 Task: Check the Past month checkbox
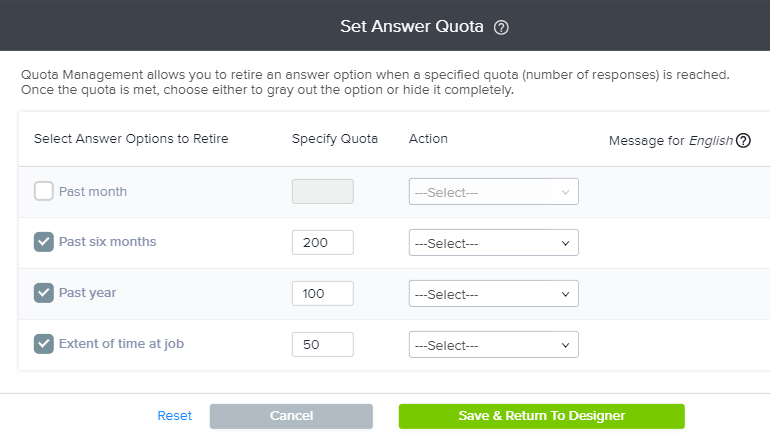pyautogui.click(x=44, y=191)
